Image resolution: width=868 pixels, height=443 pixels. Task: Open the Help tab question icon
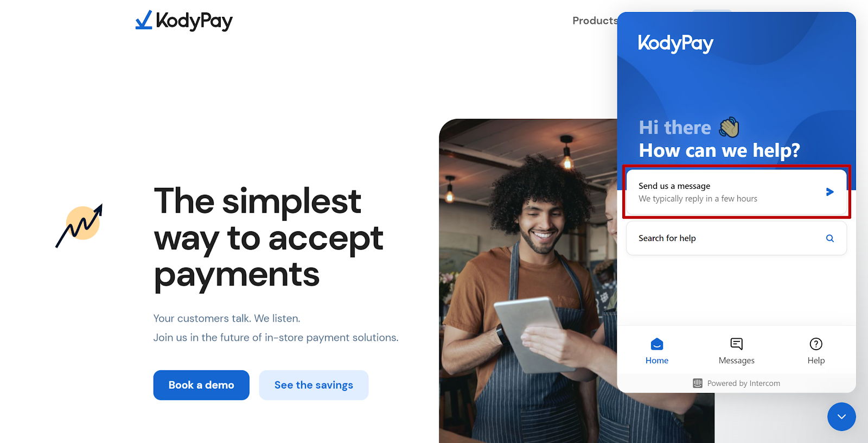point(816,344)
